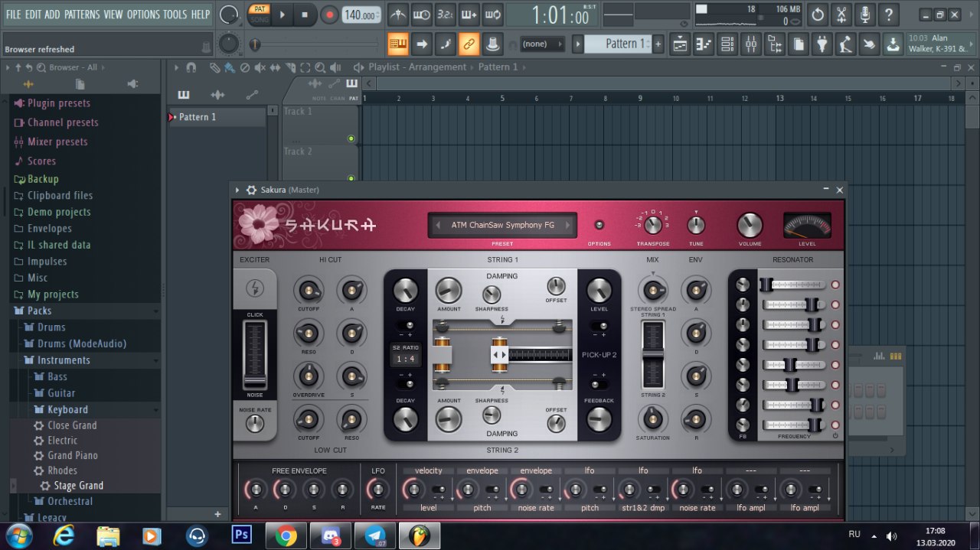Open the TOOLS menu
The image size is (980, 550).
175,15
